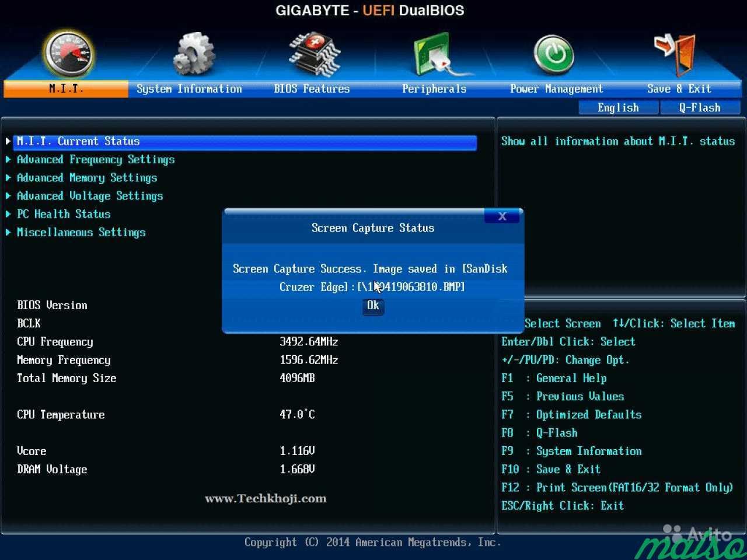Image resolution: width=747 pixels, height=560 pixels.
Task: Click the 47.0°C temperature value
Action: tap(297, 414)
